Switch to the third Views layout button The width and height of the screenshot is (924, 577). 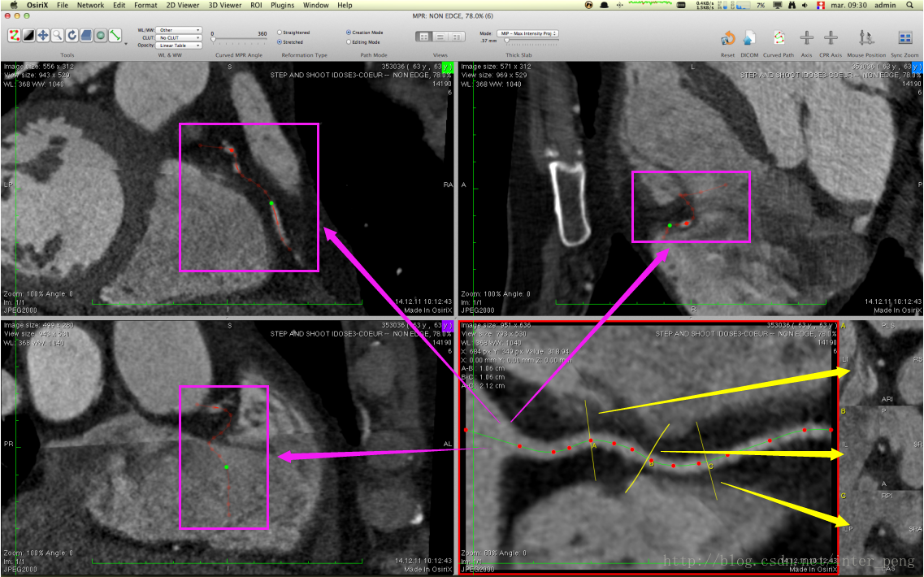pyautogui.click(x=457, y=37)
